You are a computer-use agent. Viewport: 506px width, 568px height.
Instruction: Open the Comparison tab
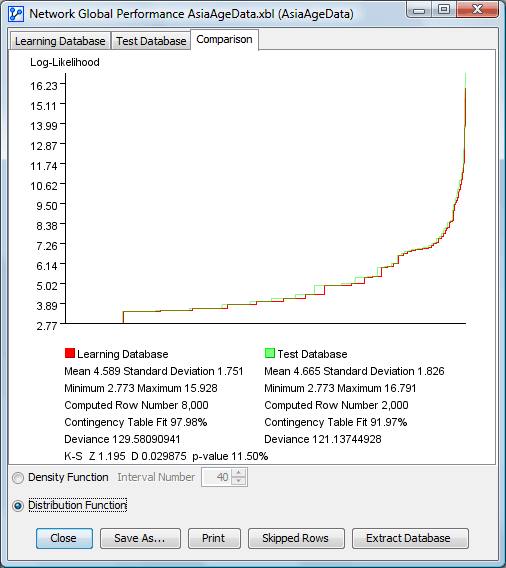pyautogui.click(x=224, y=39)
